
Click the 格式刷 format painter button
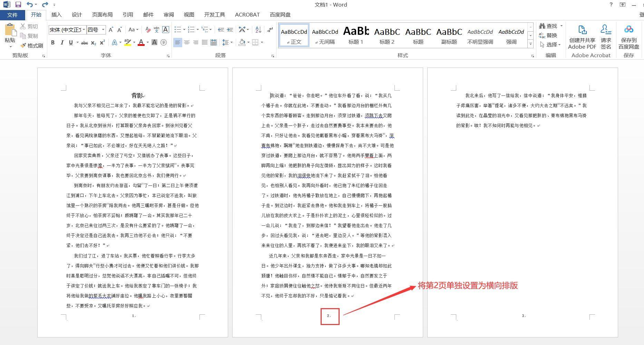(31, 45)
